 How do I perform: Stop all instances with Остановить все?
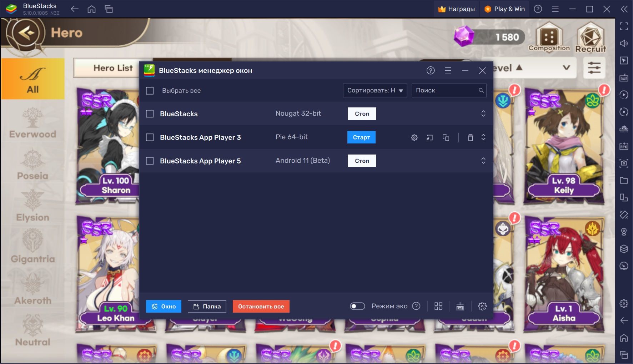[261, 307]
